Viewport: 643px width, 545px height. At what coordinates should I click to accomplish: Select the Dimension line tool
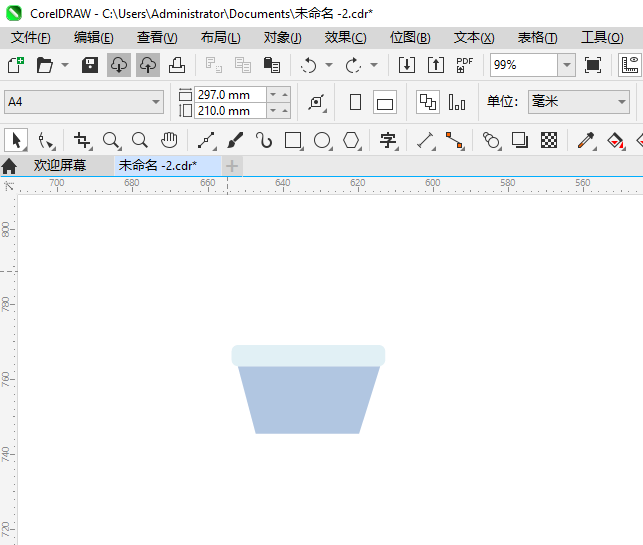tap(426, 141)
